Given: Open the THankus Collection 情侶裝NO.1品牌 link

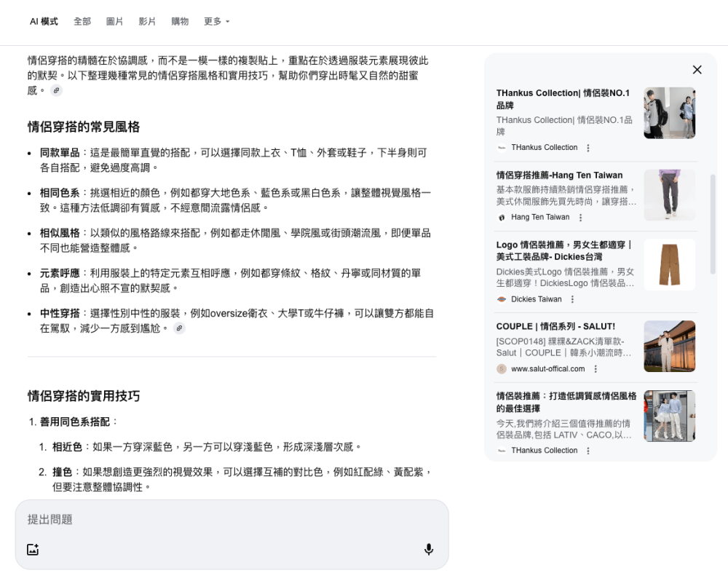Looking at the screenshot, I should (567, 100).
